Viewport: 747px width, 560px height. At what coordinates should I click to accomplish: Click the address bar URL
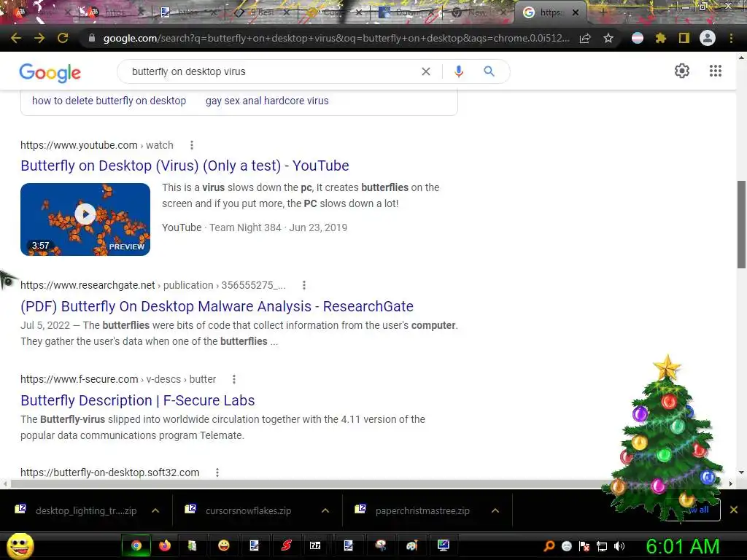336,38
